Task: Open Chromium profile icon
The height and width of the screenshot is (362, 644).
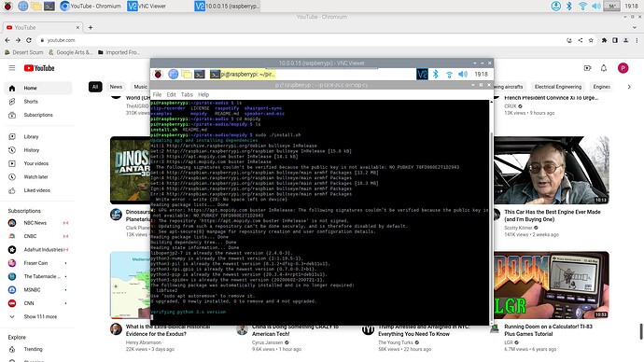Action: pos(625,40)
